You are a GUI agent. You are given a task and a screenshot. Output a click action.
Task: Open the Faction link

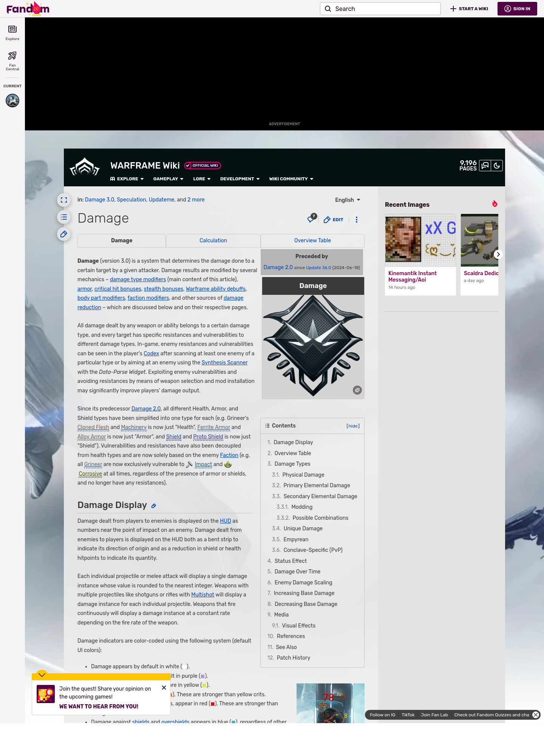[x=229, y=455]
